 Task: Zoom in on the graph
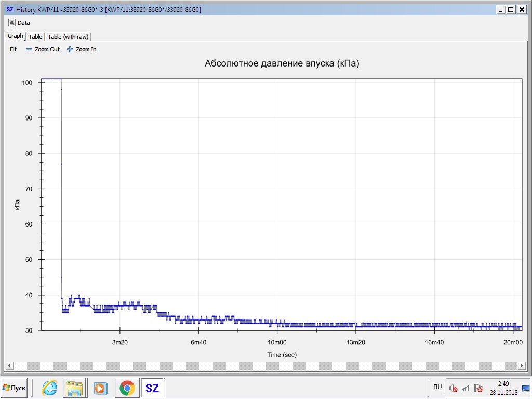(82, 49)
